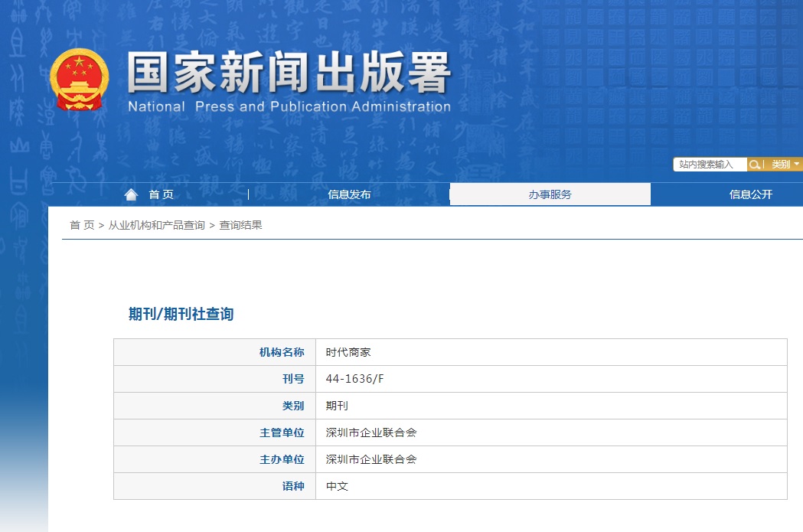Click the search magnifier icon
The image size is (803, 532).
coord(755,164)
